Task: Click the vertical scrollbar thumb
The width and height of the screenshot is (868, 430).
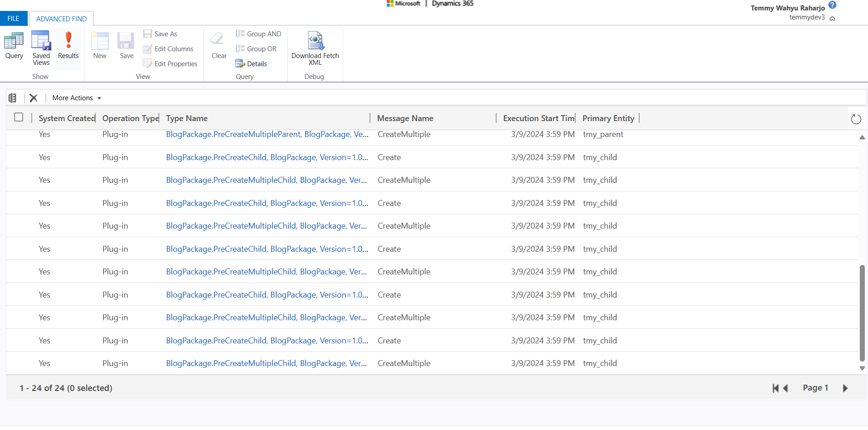Action: [862, 313]
